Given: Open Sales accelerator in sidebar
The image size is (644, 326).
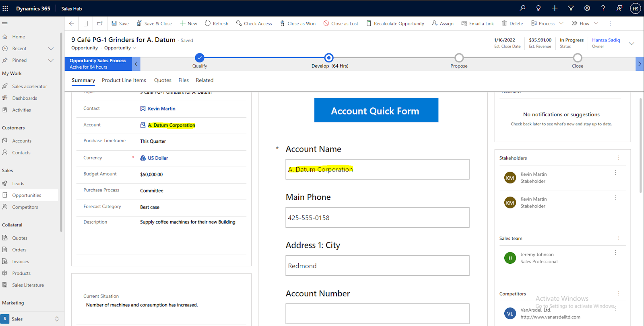Looking at the screenshot, I should click(x=30, y=86).
